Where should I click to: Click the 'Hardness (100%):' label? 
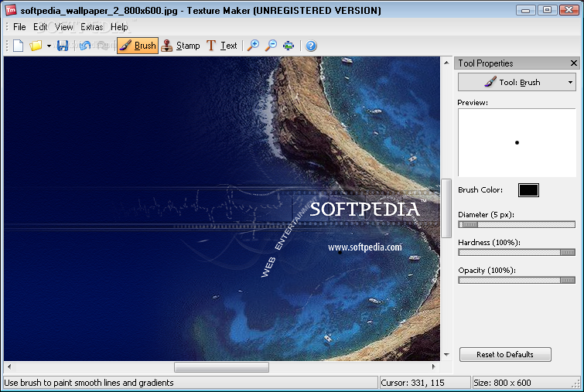click(489, 242)
